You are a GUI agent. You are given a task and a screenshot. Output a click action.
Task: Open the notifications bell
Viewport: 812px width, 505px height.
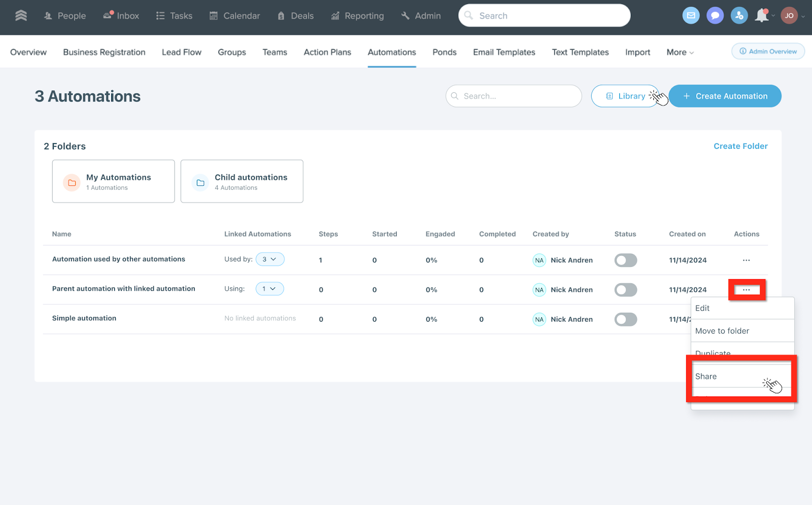point(761,16)
